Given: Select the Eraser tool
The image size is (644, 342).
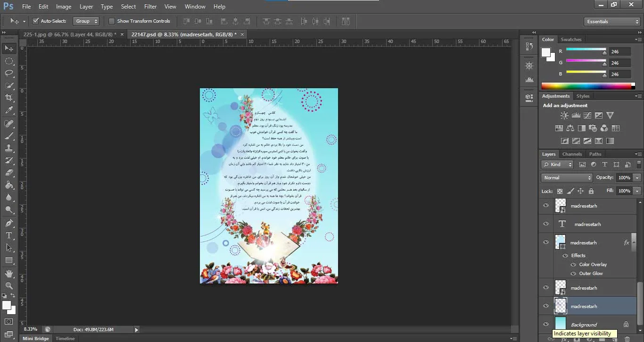Looking at the screenshot, I should [9, 173].
